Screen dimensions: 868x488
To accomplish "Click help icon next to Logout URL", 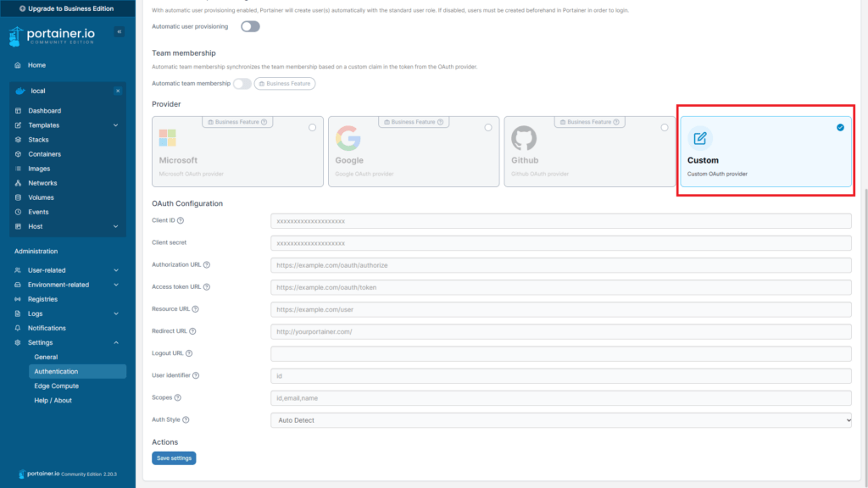I will [x=189, y=353].
